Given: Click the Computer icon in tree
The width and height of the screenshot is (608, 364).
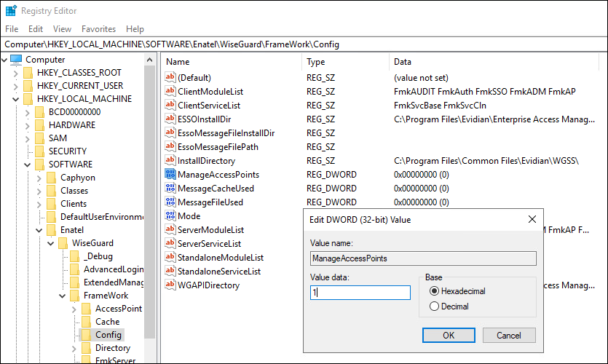Looking at the screenshot, I should [x=15, y=60].
